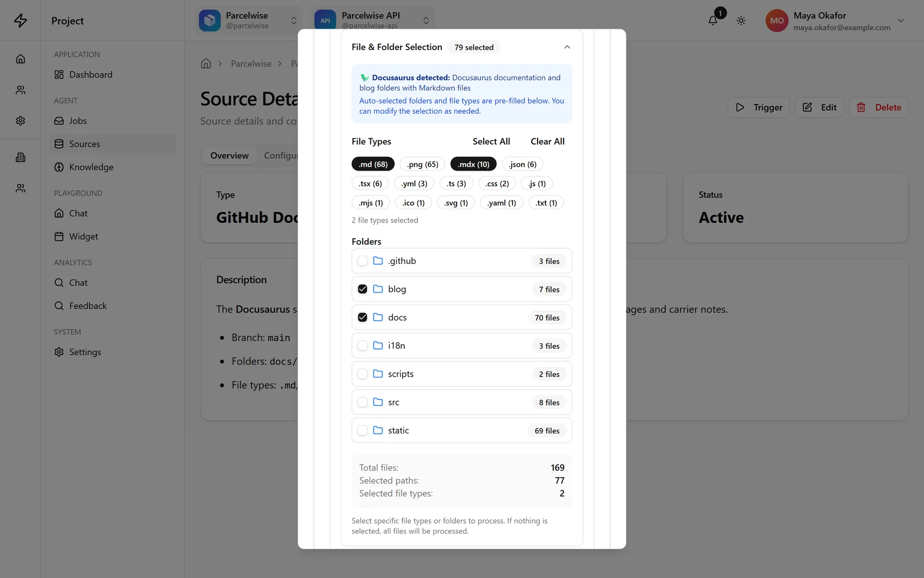Click the breadcrumb home icon
924x578 pixels.
(x=206, y=64)
